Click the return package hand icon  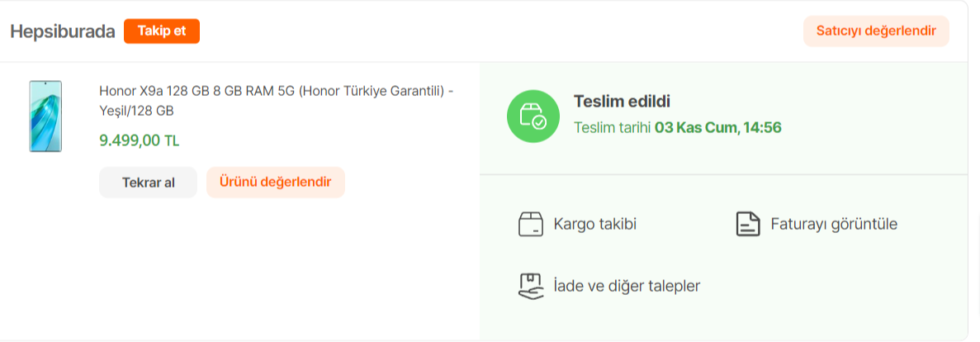click(530, 286)
